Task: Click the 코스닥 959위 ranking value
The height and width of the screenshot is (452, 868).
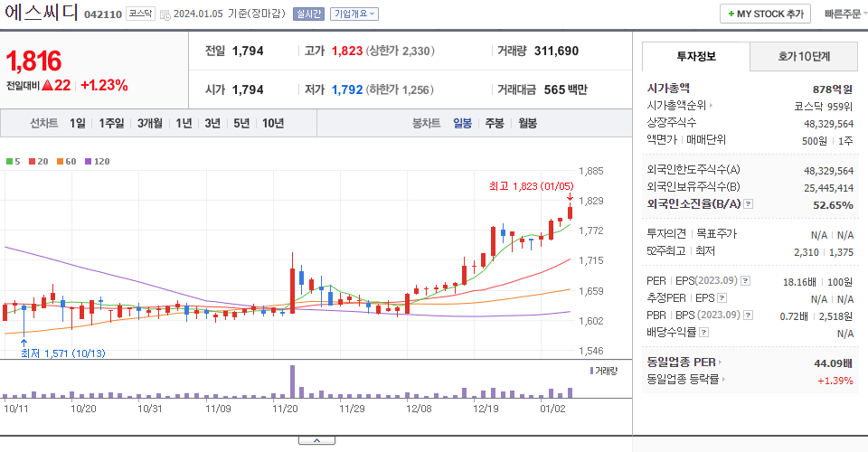Action: click(823, 107)
